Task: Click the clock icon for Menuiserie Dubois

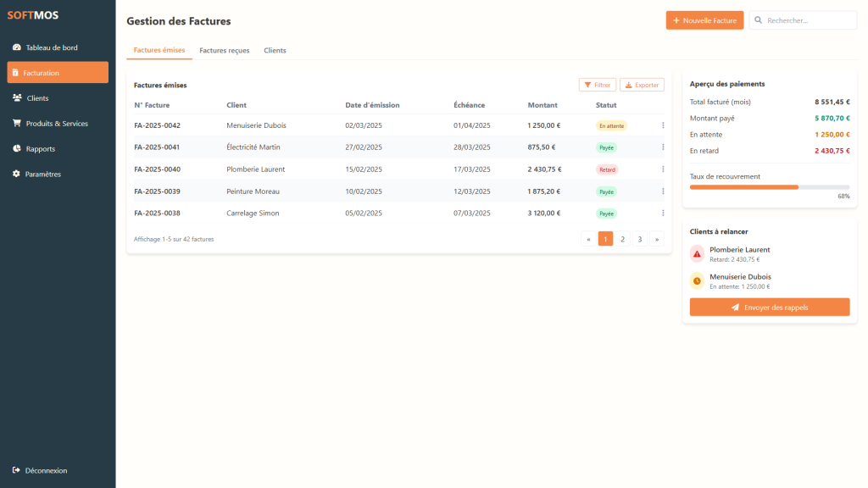Action: coord(697,280)
